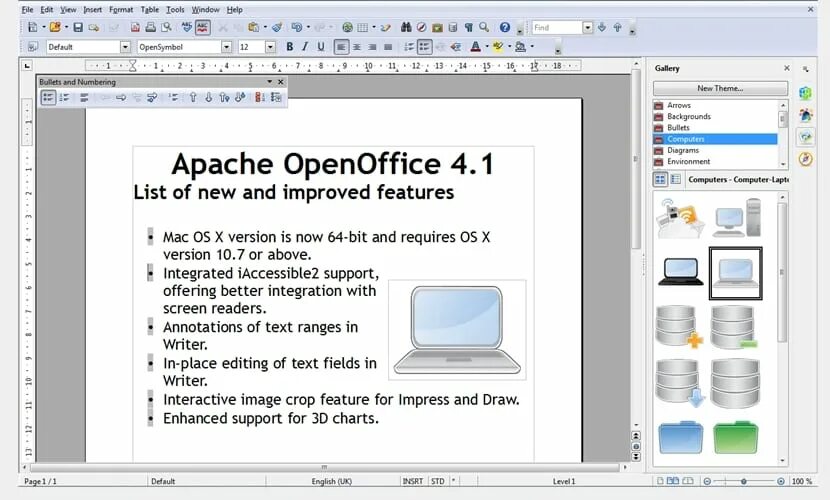Click Highlighting yellow marker swatch

coord(498,47)
